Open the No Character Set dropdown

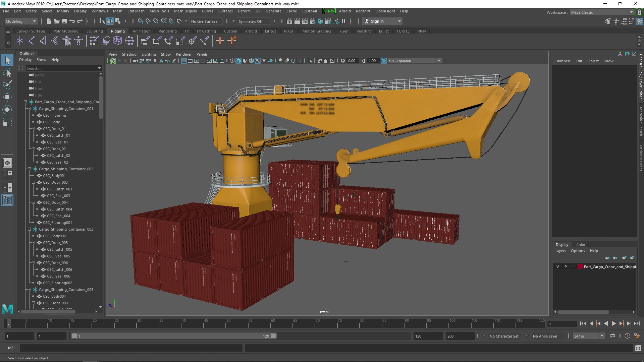[x=504, y=336]
